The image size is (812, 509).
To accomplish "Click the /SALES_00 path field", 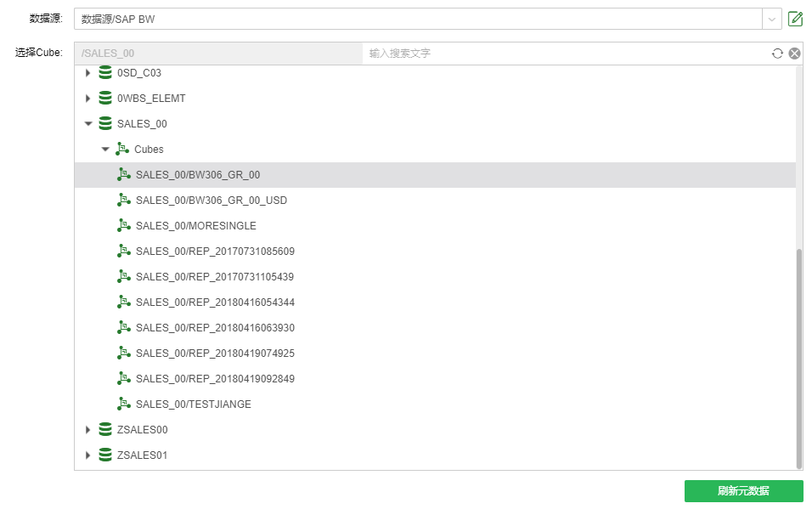I will click(x=218, y=54).
